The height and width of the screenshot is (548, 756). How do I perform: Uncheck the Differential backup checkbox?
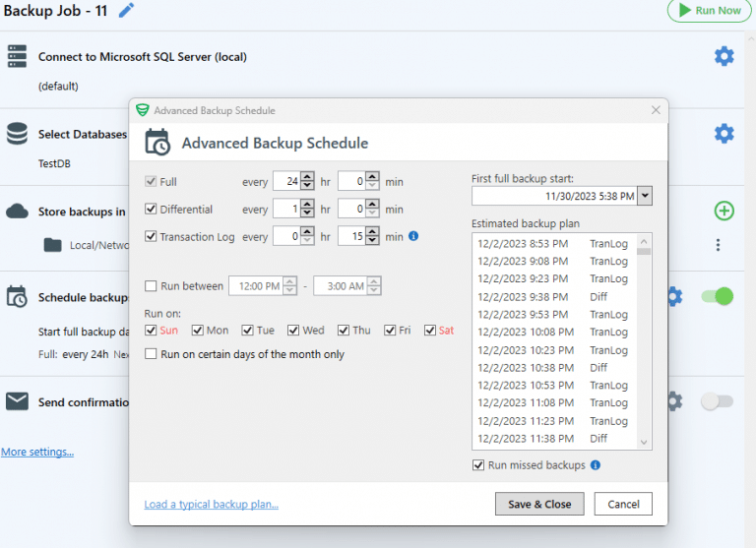[151, 209]
